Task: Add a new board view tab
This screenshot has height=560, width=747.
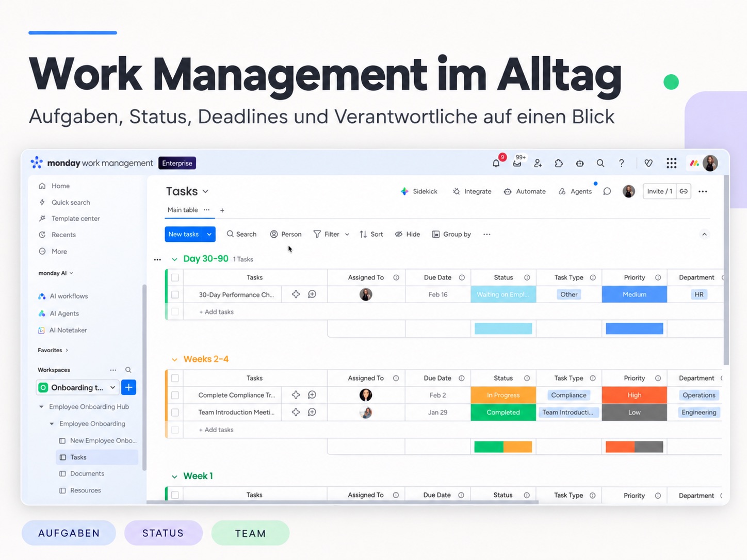Action: pyautogui.click(x=222, y=210)
